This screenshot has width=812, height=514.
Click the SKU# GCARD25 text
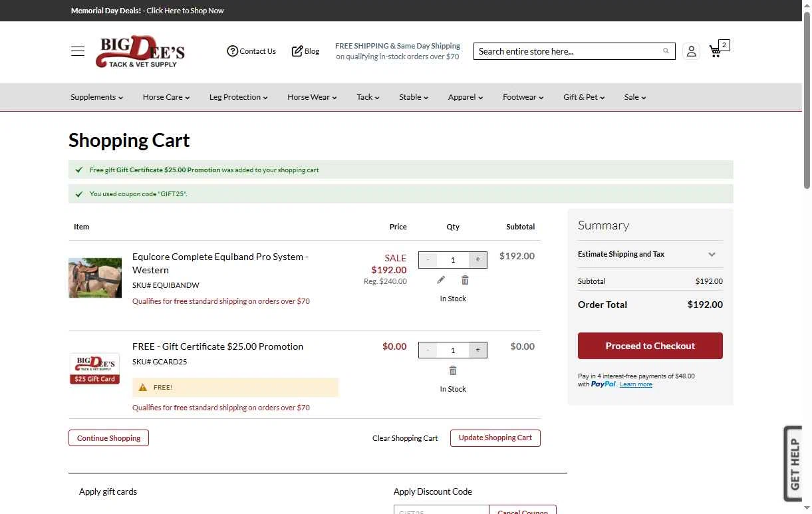(x=160, y=362)
